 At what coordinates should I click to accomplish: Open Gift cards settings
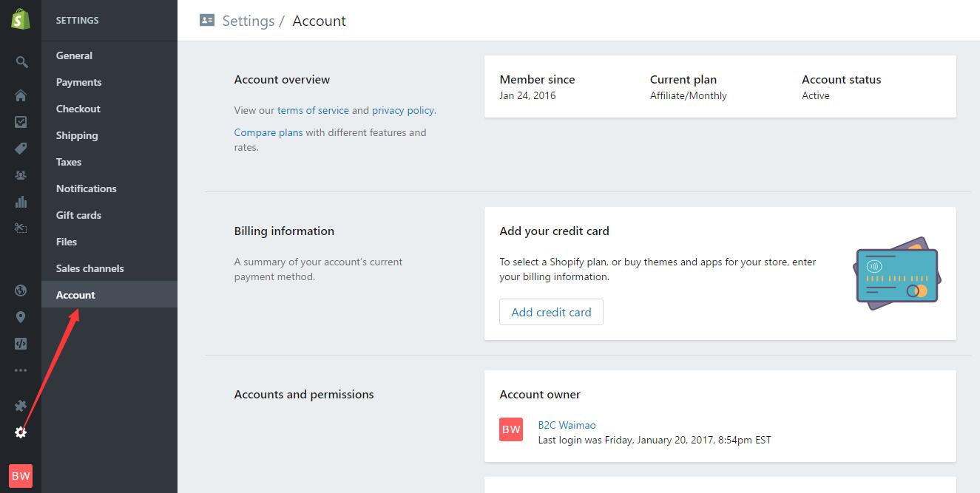109,215
